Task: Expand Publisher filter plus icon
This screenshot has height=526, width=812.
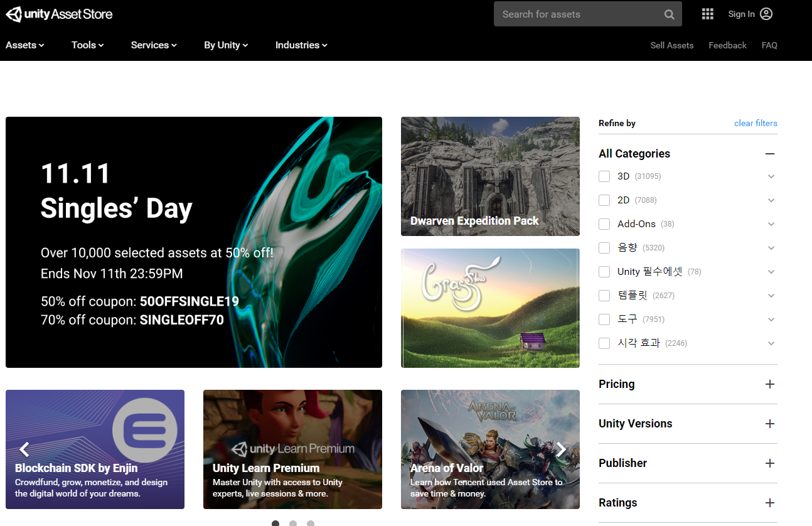Action: click(x=770, y=463)
